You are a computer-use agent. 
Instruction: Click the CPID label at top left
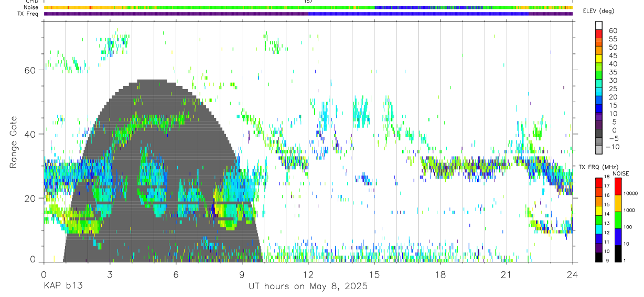click(x=32, y=2)
